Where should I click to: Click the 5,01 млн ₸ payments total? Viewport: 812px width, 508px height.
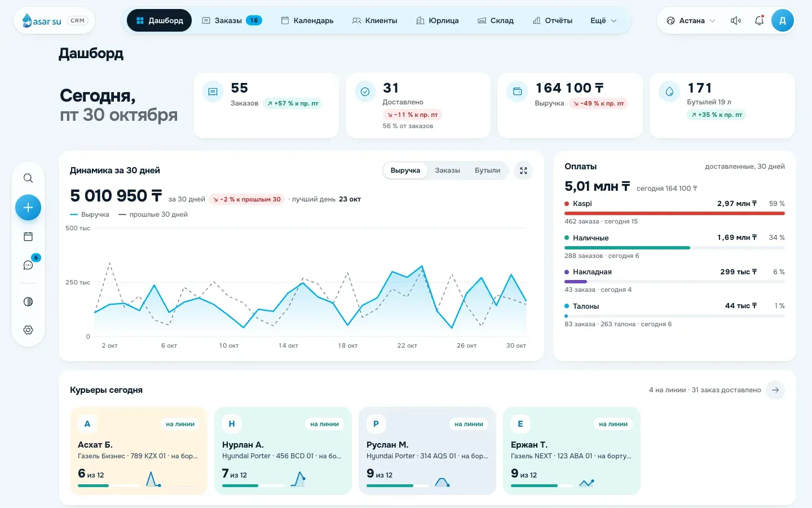coord(597,186)
